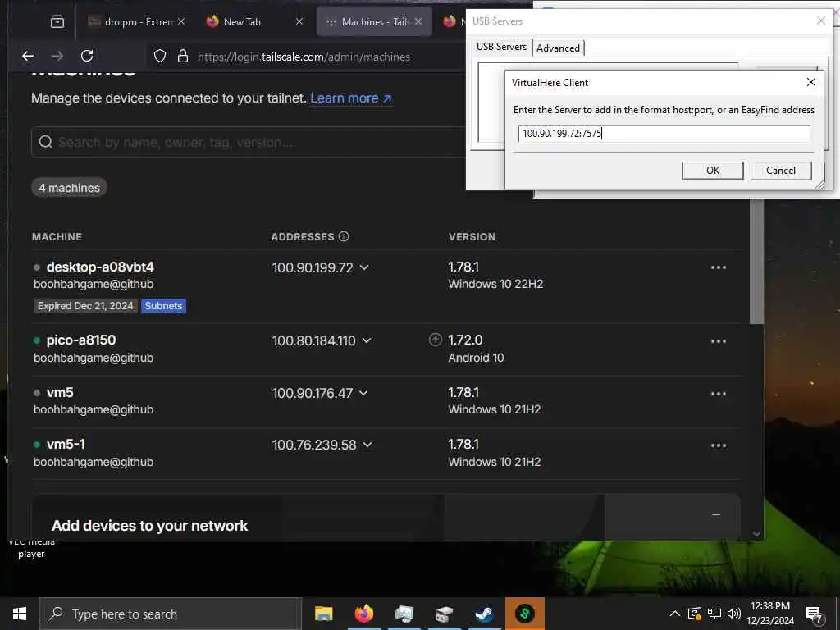Image resolution: width=840 pixels, height=630 pixels.
Task: Click the Subnets badge
Action: [x=163, y=306]
